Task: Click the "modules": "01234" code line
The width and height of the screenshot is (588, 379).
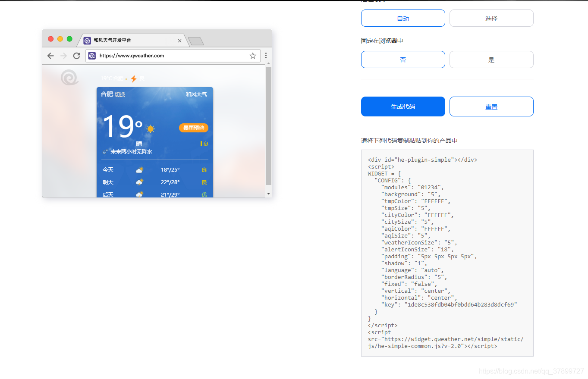Action: (412, 187)
